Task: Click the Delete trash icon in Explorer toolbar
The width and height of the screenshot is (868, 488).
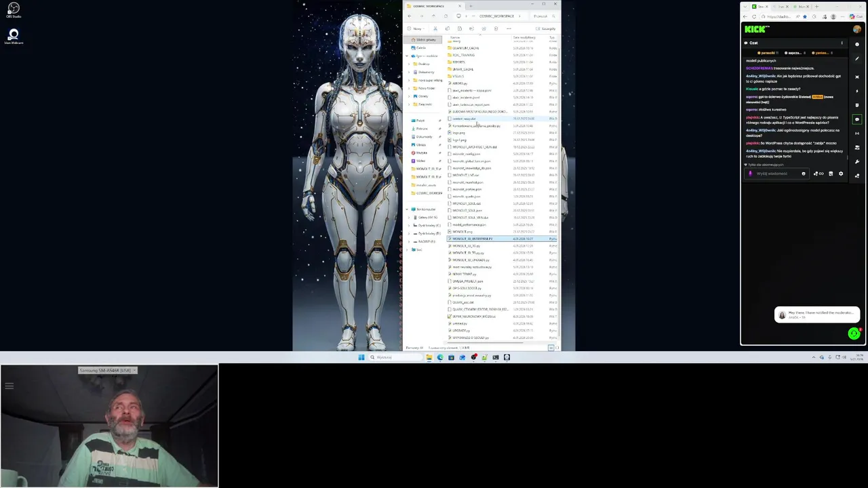Action: (x=496, y=28)
